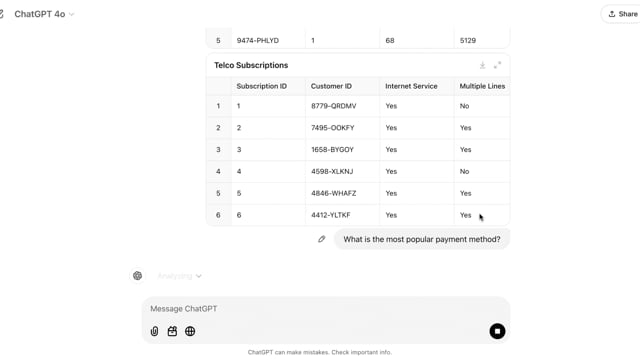The height and width of the screenshot is (360, 640).
Task: Click the Telco Subscriptions table title
Action: (x=251, y=65)
